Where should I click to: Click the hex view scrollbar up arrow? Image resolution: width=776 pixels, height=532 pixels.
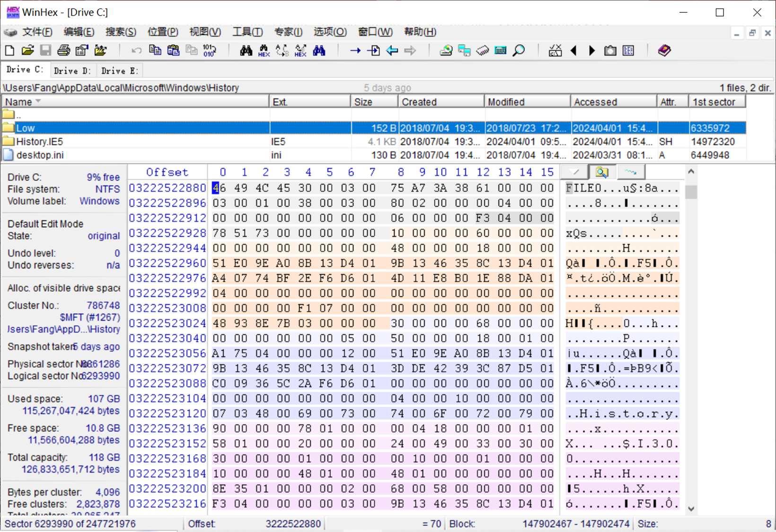pos(691,172)
